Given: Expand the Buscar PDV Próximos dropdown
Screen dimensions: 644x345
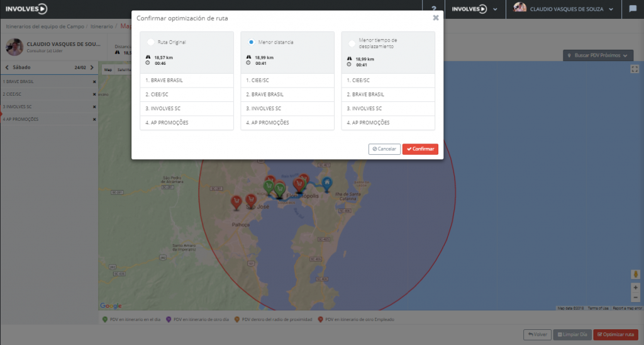Looking at the screenshot, I should (x=597, y=55).
